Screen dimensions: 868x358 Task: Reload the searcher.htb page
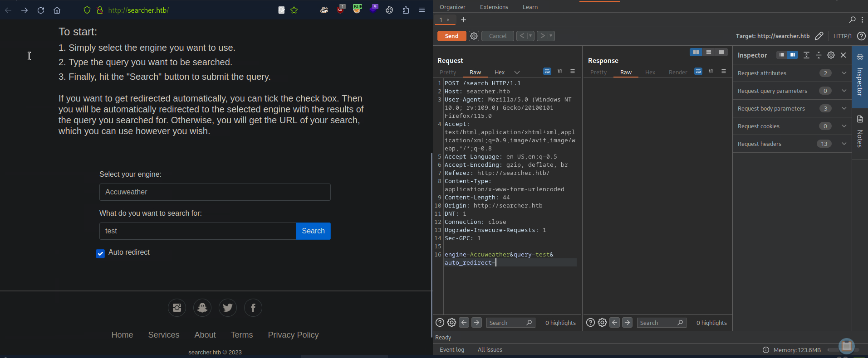tap(41, 10)
